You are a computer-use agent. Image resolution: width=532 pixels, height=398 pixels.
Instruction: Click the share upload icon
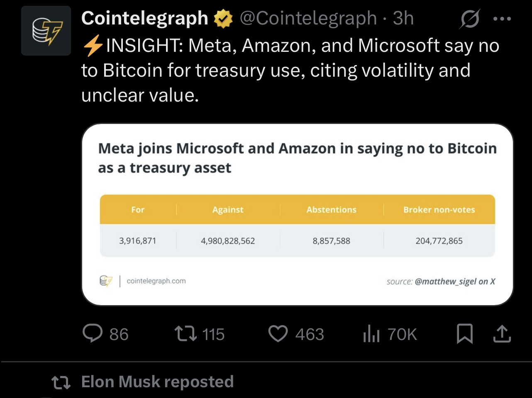coord(502,334)
